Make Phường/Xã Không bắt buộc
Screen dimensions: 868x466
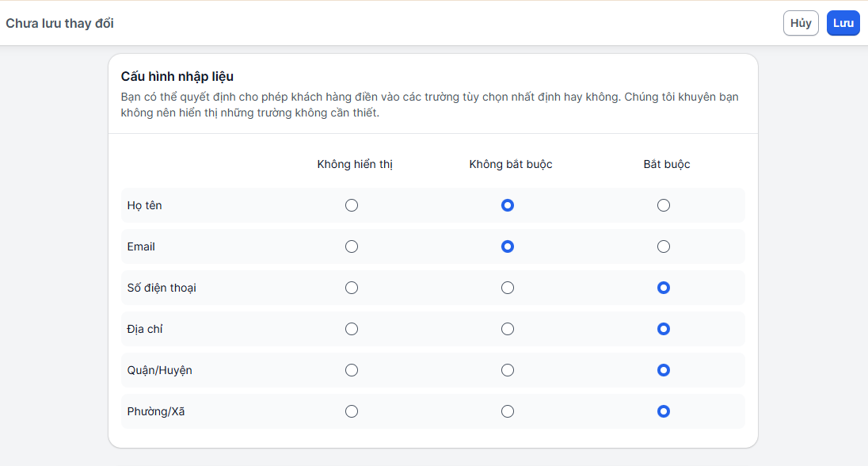pos(508,411)
